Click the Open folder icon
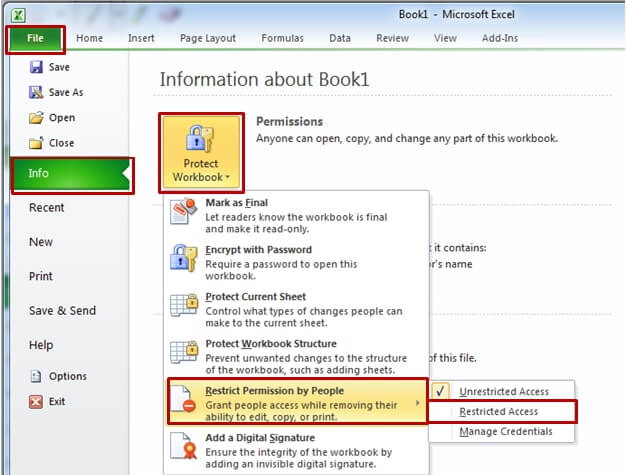Viewport: 626px width, 475px height. coord(36,117)
